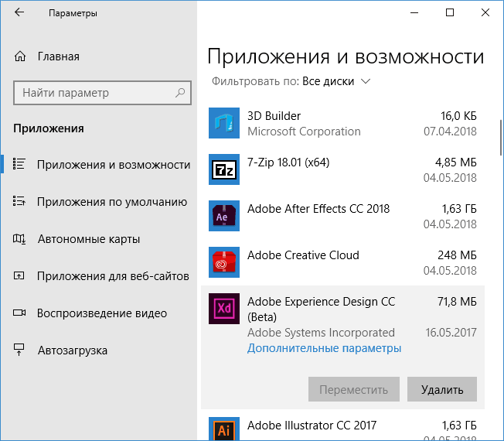This screenshot has height=441, width=504.
Task: Click the search magnifier icon
Action: (x=180, y=93)
